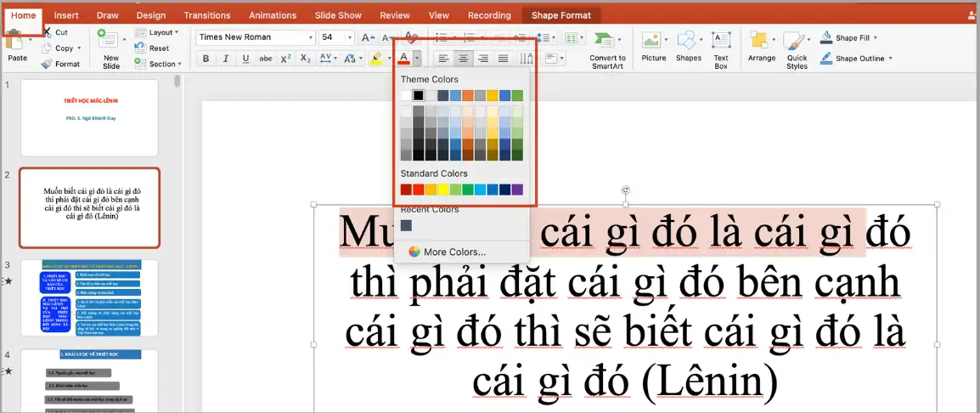Image resolution: width=980 pixels, height=413 pixels.
Task: Expand the Shape Outline dropdown arrow
Action: pyautogui.click(x=891, y=58)
